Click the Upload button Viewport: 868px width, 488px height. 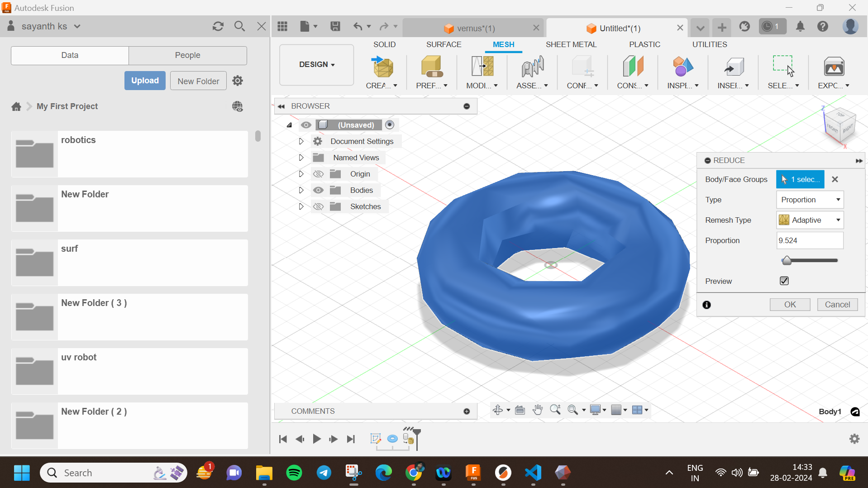point(145,81)
